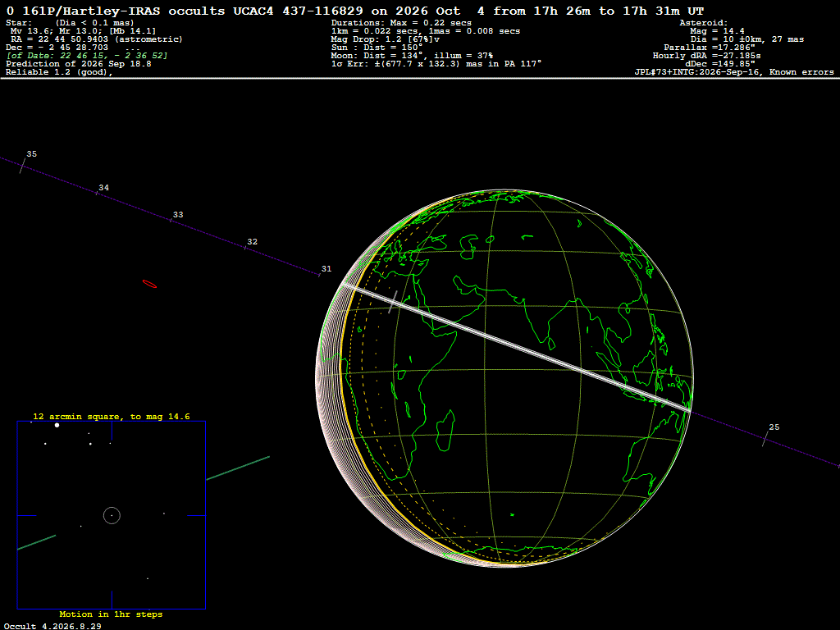Viewport: 840px width, 630px height.
Task: Click the 'Motion in 1hr steps' label
Action: 111,614
